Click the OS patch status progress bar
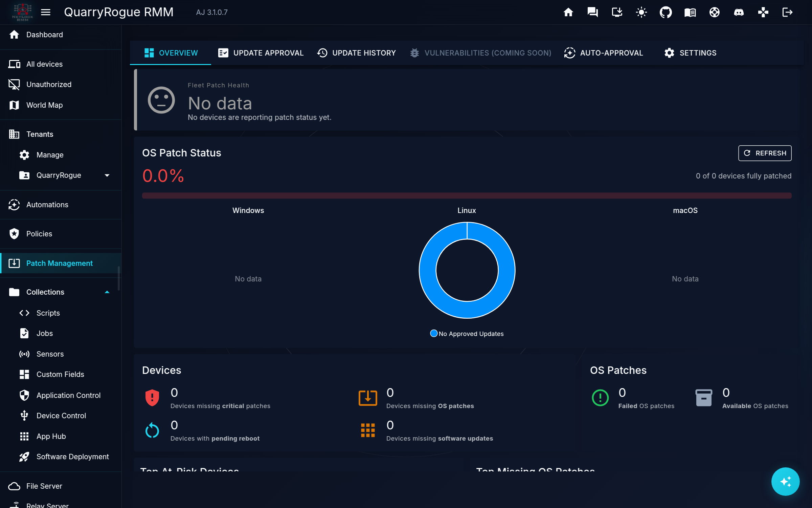Image resolution: width=812 pixels, height=508 pixels. point(467,195)
